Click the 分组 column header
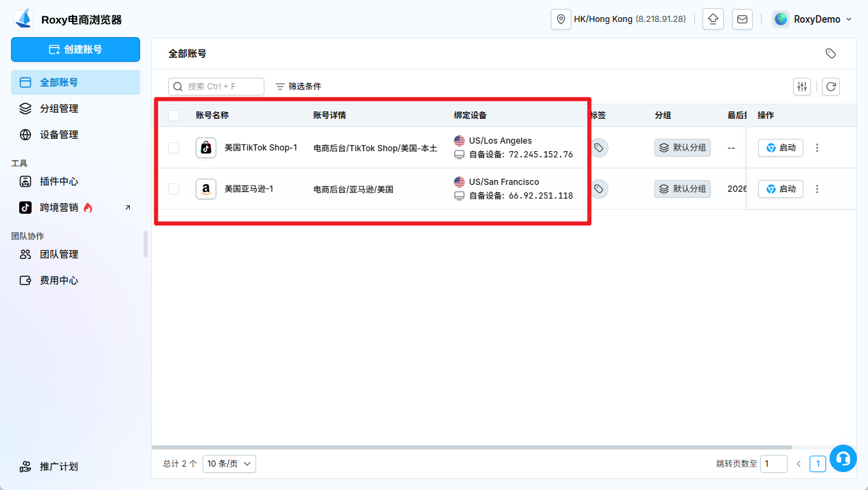 [663, 115]
